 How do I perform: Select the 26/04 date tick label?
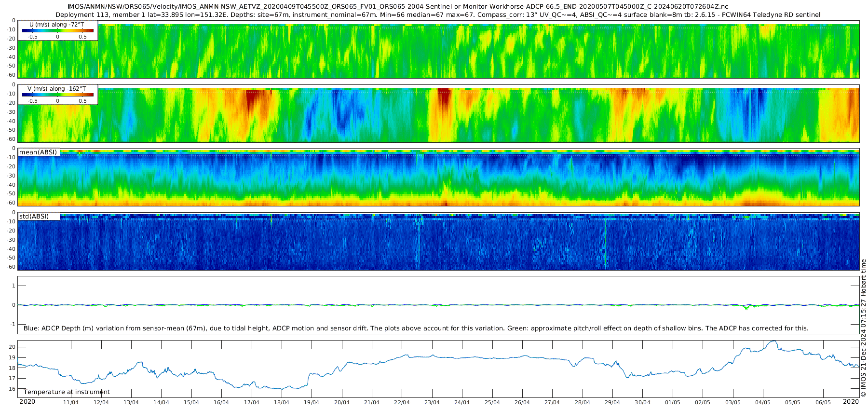pyautogui.click(x=522, y=402)
